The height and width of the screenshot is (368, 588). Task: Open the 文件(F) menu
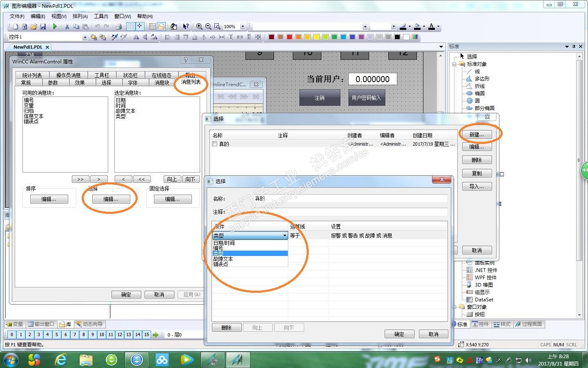point(17,16)
